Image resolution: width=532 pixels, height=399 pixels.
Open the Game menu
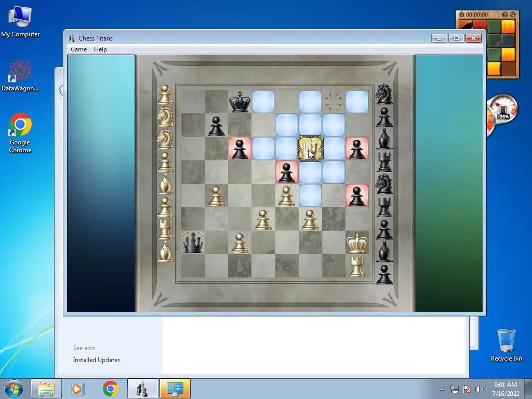(x=79, y=49)
